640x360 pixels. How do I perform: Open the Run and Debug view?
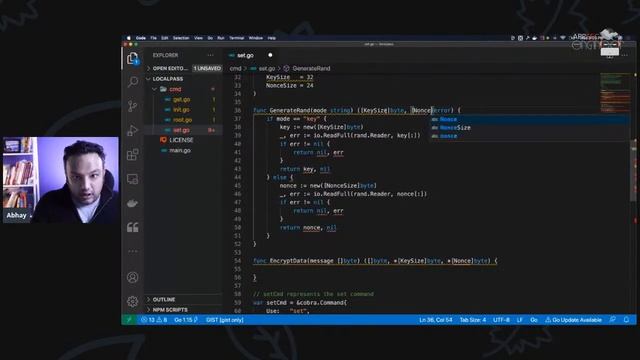tap(133, 131)
